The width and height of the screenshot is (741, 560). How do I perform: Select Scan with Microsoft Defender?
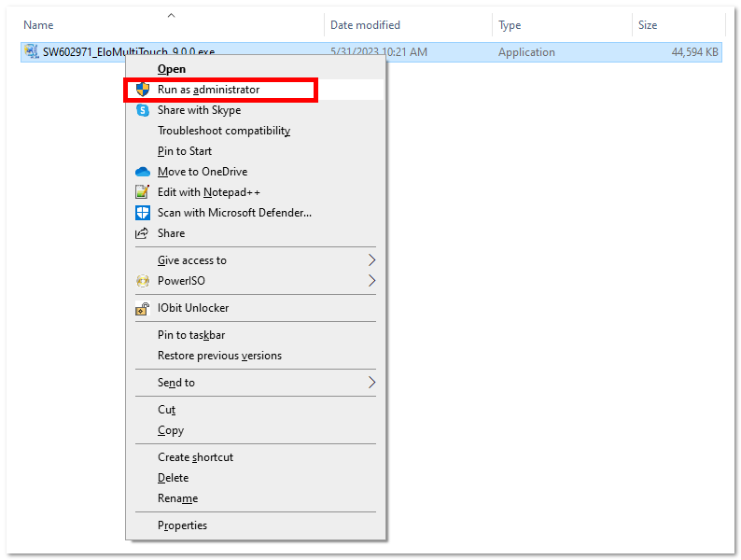tap(255, 213)
